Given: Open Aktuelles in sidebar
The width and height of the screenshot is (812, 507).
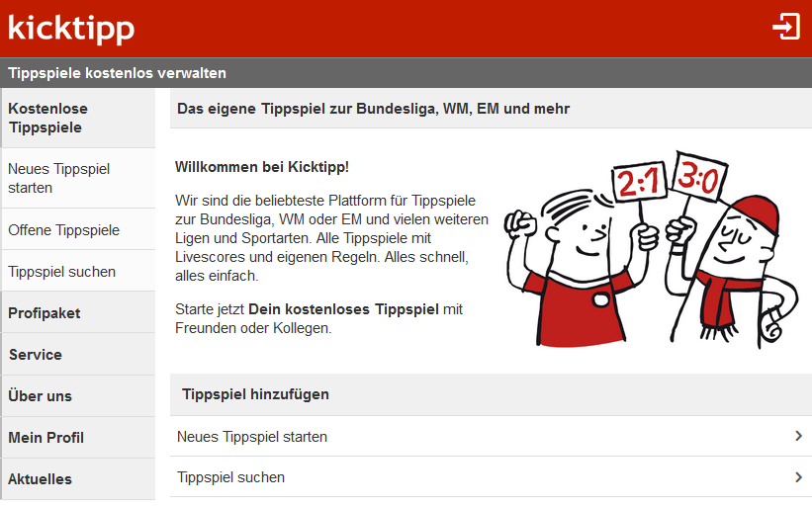Looking at the screenshot, I should tap(78, 478).
